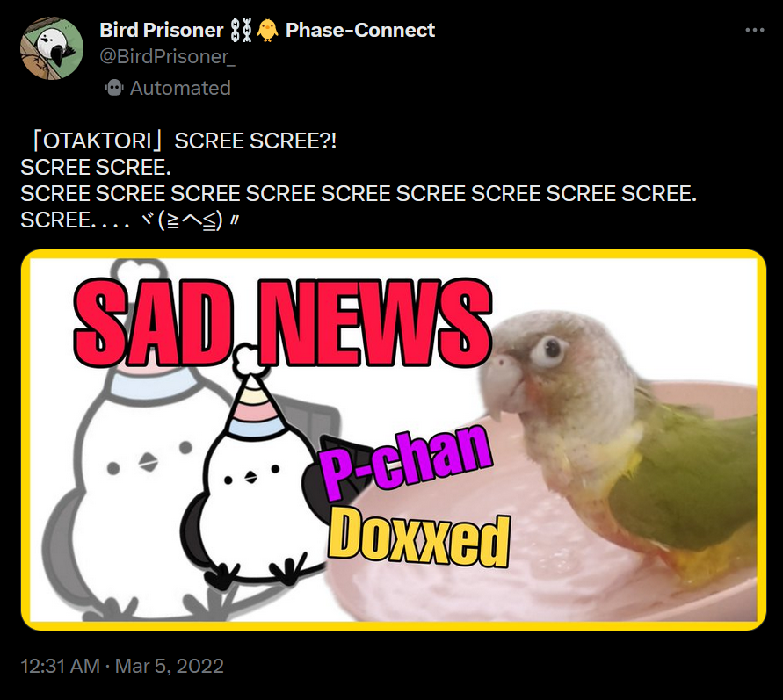
Task: Open the @BirdPrisoner_ handle link
Action: pyautogui.click(x=167, y=57)
